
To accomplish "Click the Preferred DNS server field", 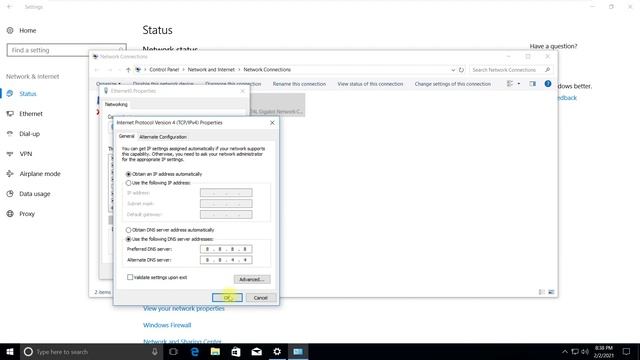I will pyautogui.click(x=226, y=249).
